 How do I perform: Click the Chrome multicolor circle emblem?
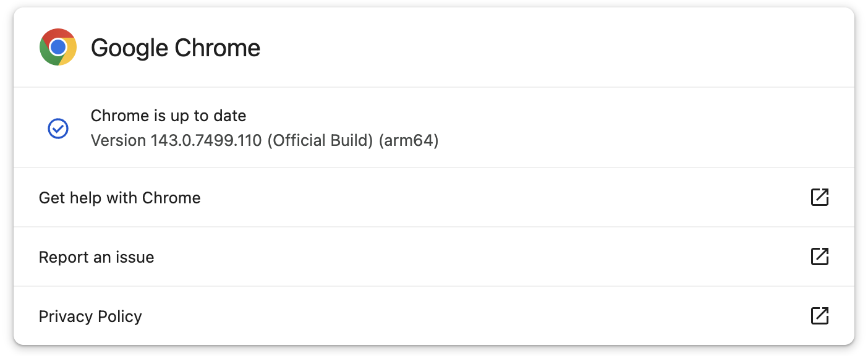click(57, 47)
